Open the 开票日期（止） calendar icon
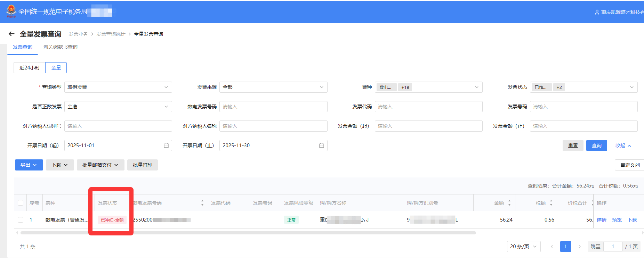Screen dimensions: 644x258 pyautogui.click(x=322, y=145)
